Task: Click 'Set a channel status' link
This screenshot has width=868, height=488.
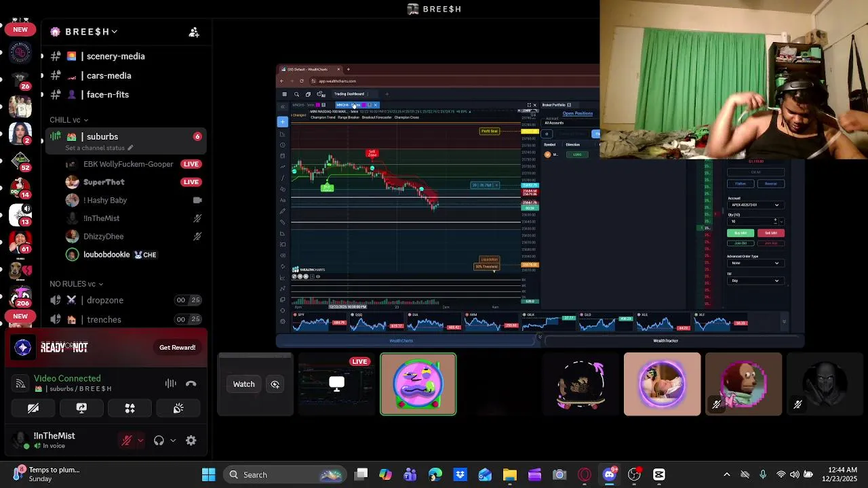Action: [99, 148]
